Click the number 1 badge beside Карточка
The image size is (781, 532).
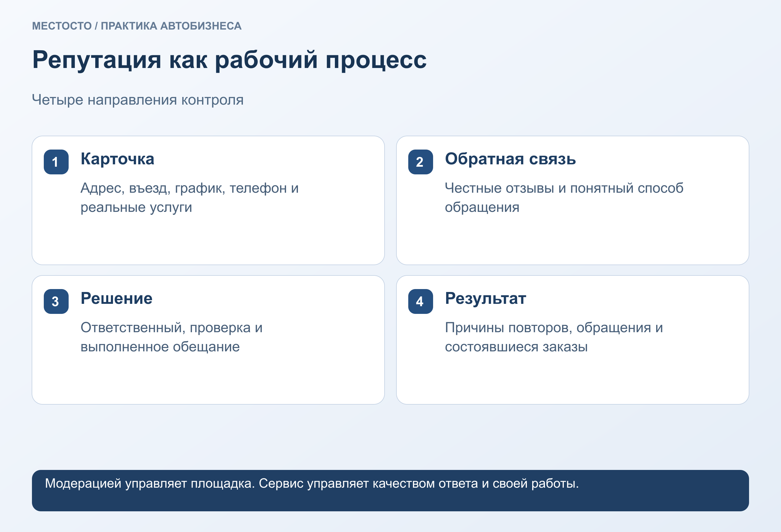click(56, 162)
